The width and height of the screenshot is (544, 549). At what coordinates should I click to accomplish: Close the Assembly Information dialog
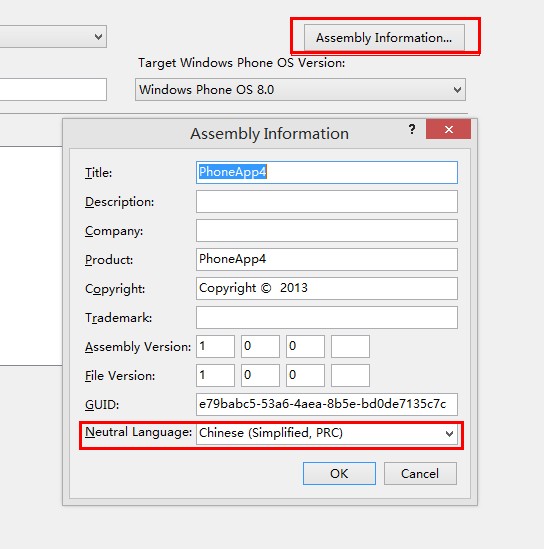point(448,129)
